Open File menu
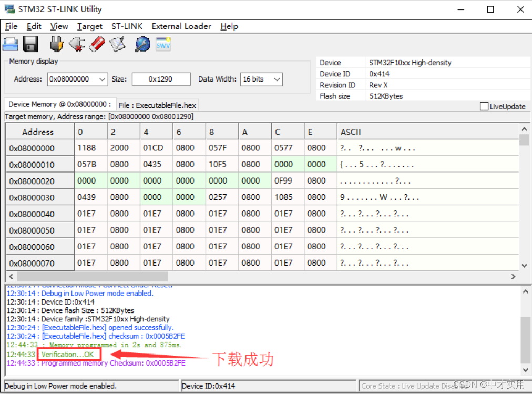The width and height of the screenshot is (532, 394). [11, 26]
